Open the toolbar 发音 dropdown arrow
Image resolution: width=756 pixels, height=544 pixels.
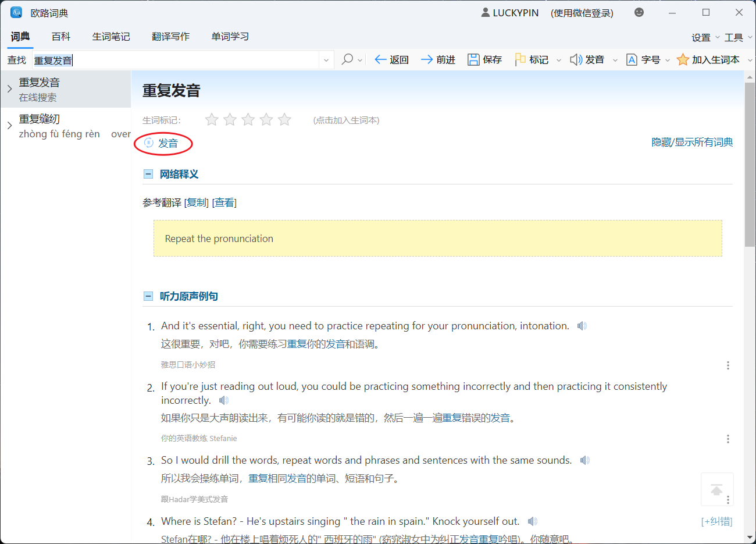point(615,60)
